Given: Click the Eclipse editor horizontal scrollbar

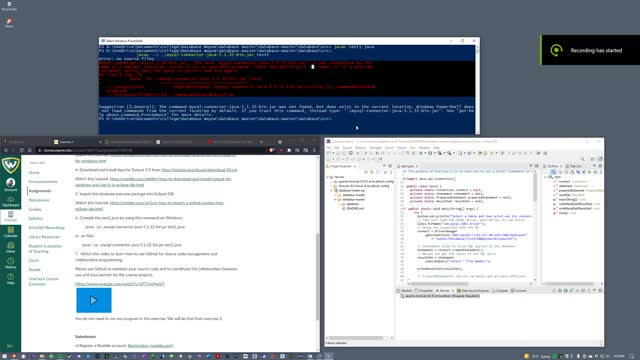Looking at the screenshot, I should coord(439,284).
